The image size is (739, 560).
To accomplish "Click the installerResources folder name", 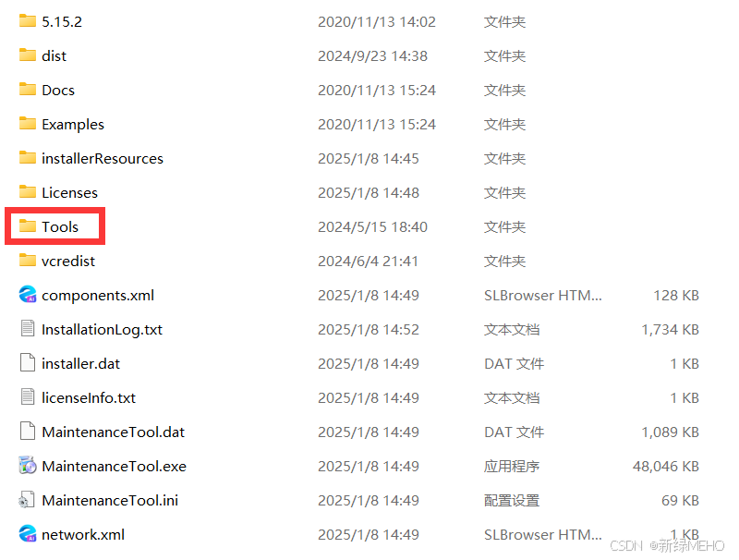I will [103, 158].
